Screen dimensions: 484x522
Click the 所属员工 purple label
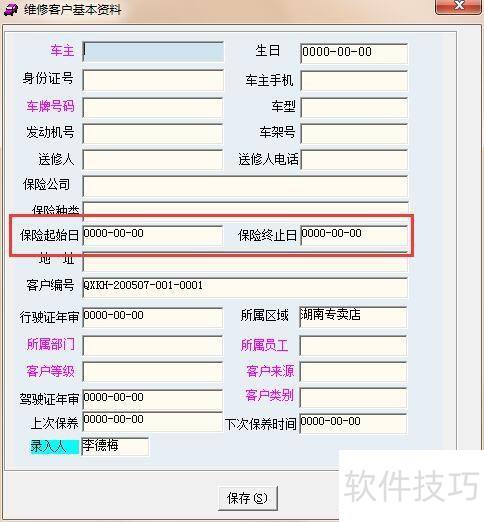[265, 345]
